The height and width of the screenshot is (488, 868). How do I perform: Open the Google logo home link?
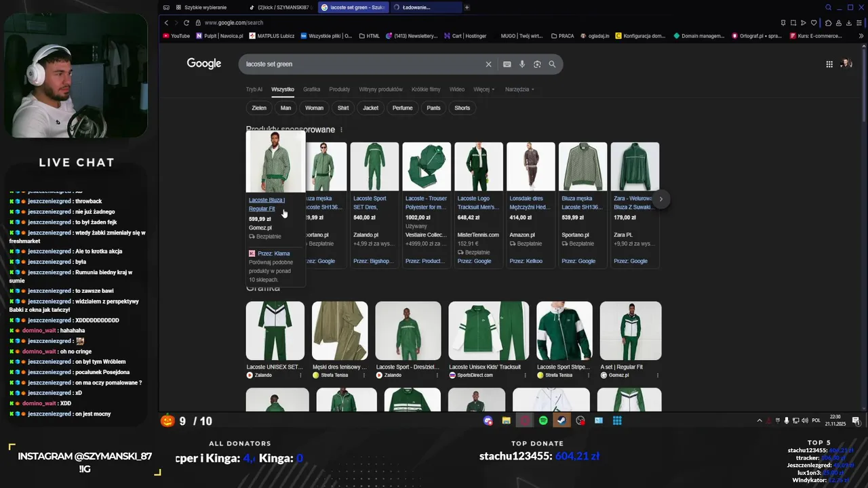point(204,64)
